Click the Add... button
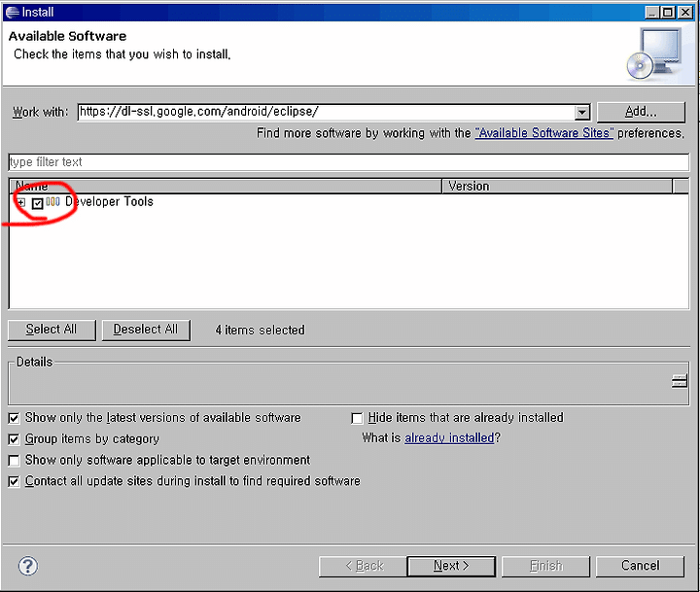The width and height of the screenshot is (700, 592). (641, 112)
